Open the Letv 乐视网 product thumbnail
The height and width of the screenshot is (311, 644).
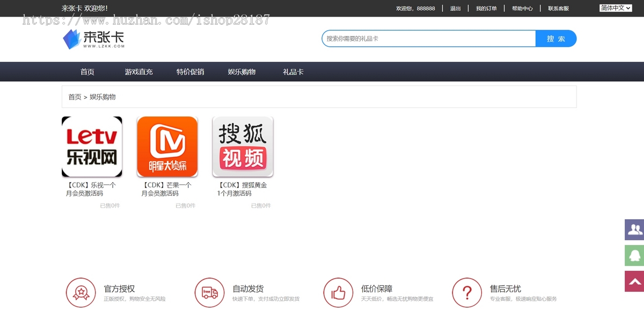[92, 147]
